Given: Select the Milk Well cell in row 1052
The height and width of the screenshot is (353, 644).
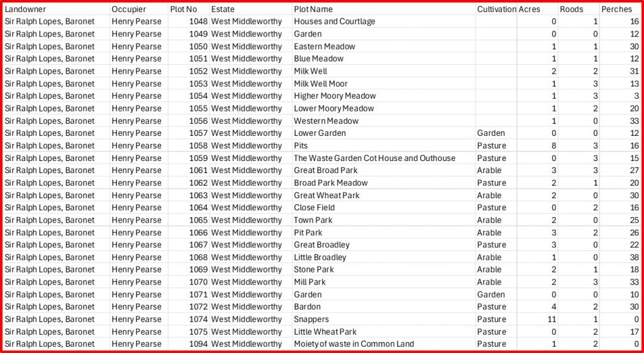Looking at the screenshot, I should pyautogui.click(x=384, y=71).
